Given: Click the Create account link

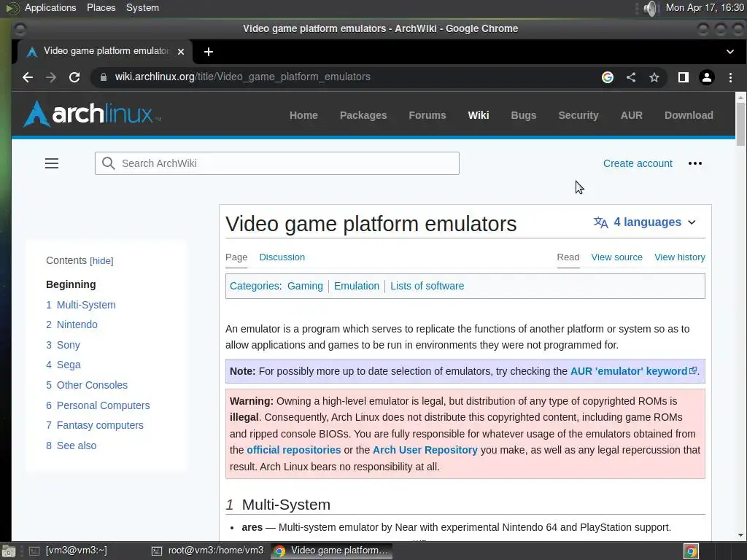Looking at the screenshot, I should 638,163.
